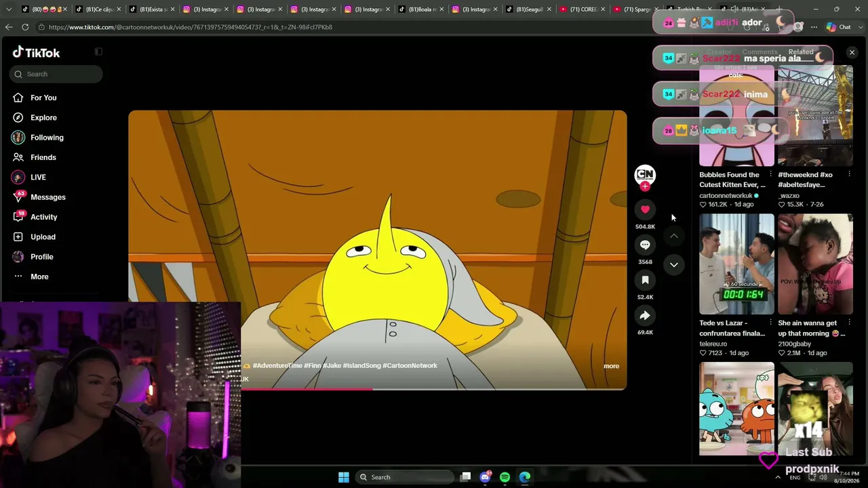Open the Gumball and Darwin video thumbnail

click(736, 409)
